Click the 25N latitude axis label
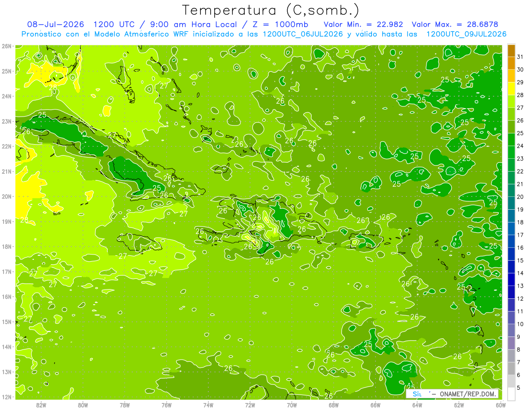 point(7,71)
